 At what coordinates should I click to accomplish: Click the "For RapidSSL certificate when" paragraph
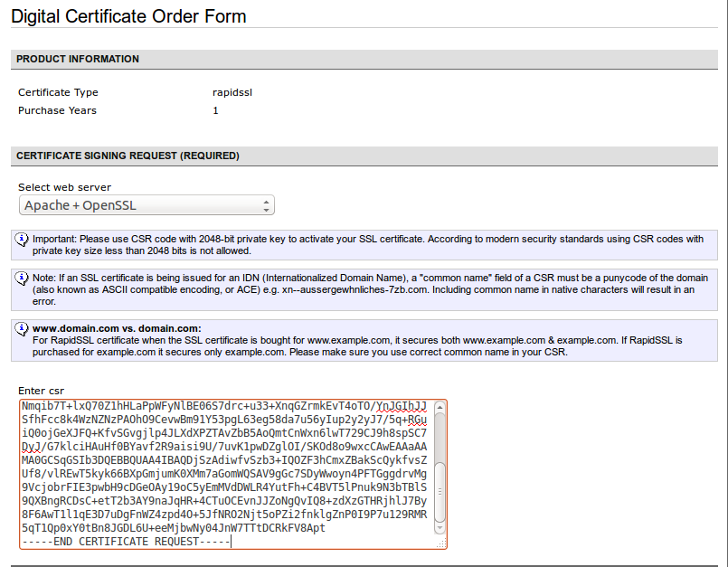(x=357, y=346)
